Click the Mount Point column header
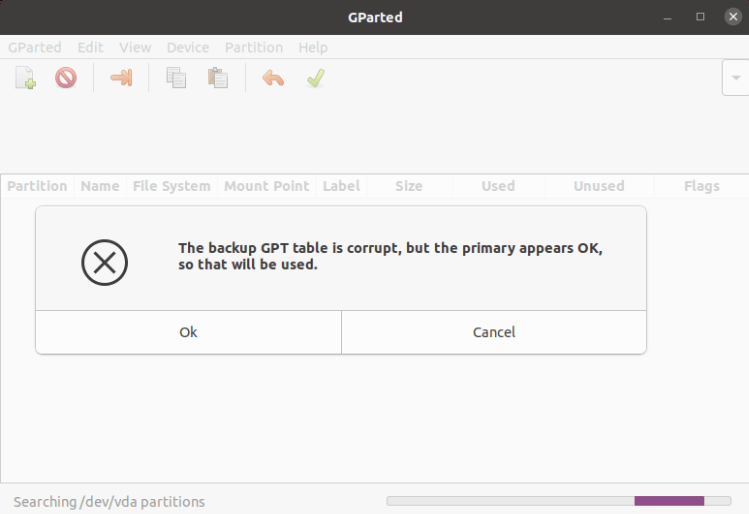Viewport: 749px width, 514px height. [x=267, y=186]
